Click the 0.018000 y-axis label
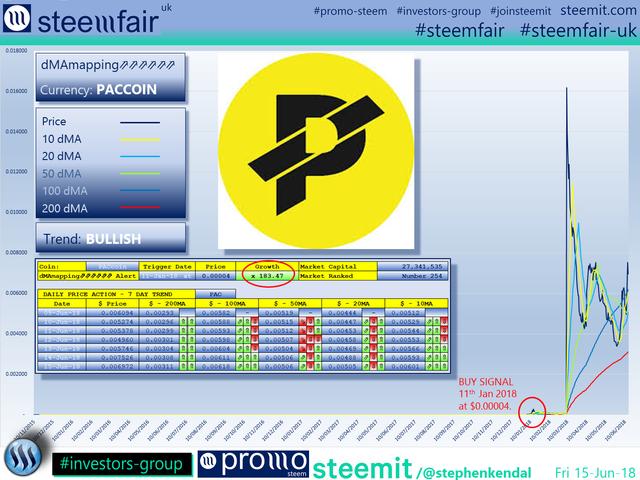The height and width of the screenshot is (480, 640). tap(16, 51)
